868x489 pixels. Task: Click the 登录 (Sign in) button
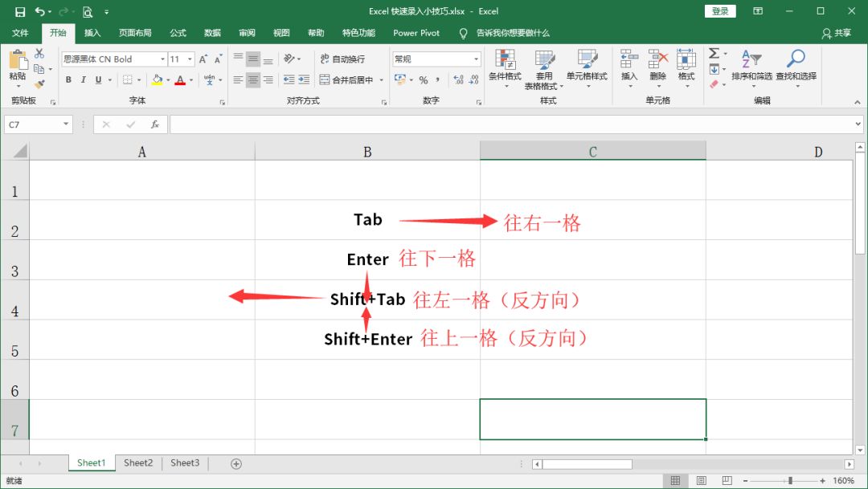719,11
